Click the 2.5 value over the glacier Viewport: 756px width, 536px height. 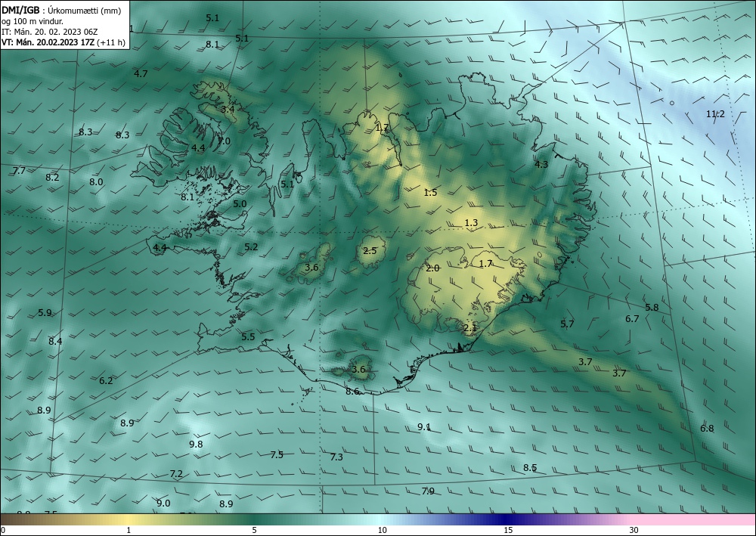pos(370,251)
